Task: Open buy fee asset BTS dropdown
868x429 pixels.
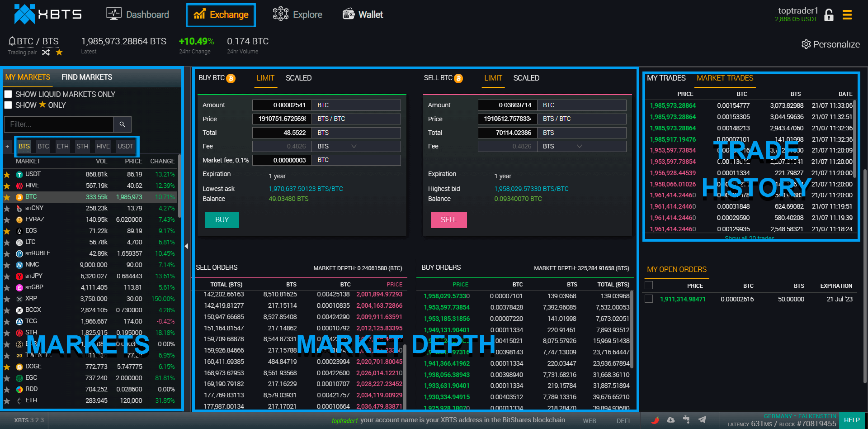Action: tap(356, 146)
